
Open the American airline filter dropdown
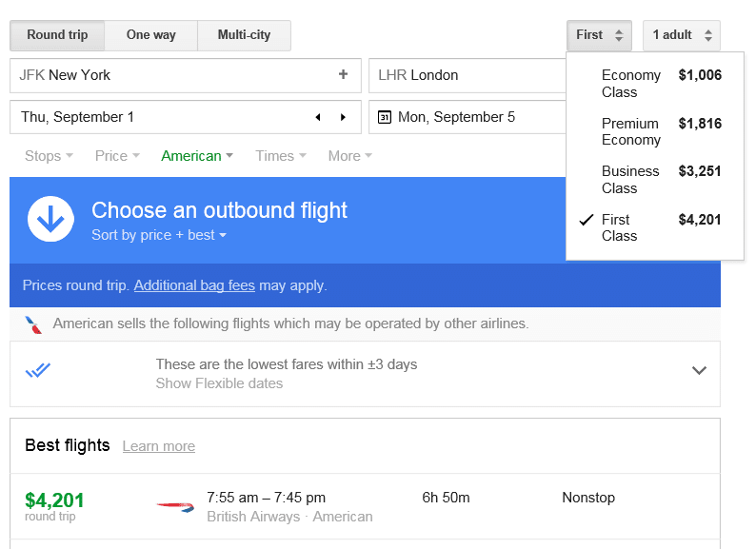197,156
